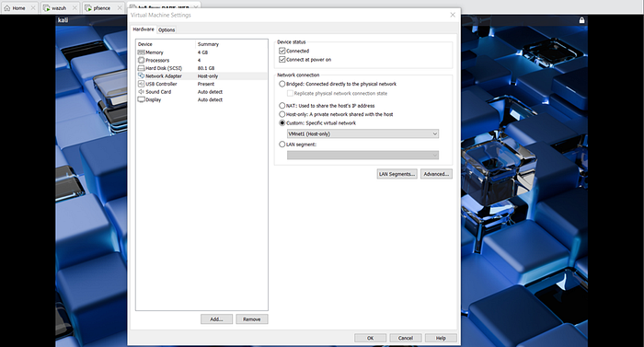The height and width of the screenshot is (347, 644).
Task: Click the Processors device icon
Action: point(142,60)
